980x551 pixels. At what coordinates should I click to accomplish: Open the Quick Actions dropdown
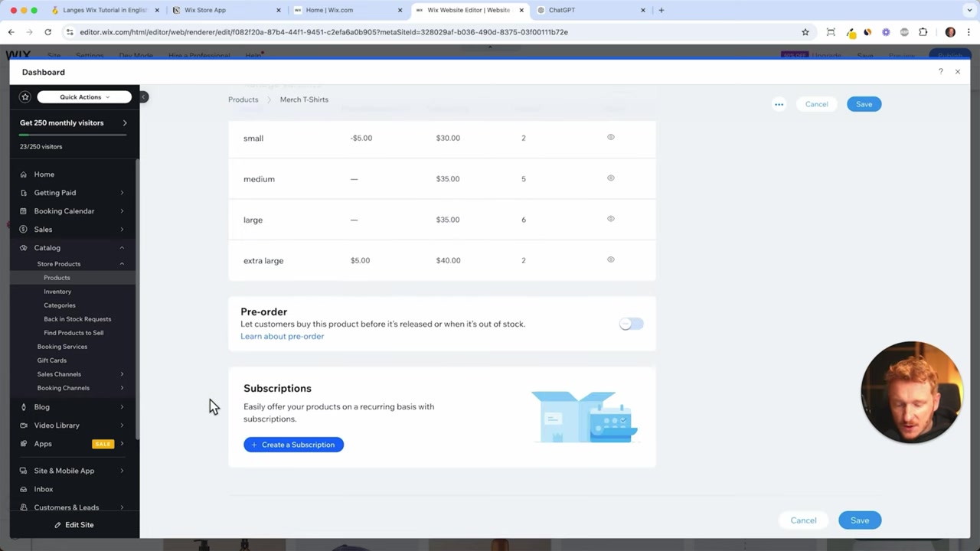pos(84,97)
